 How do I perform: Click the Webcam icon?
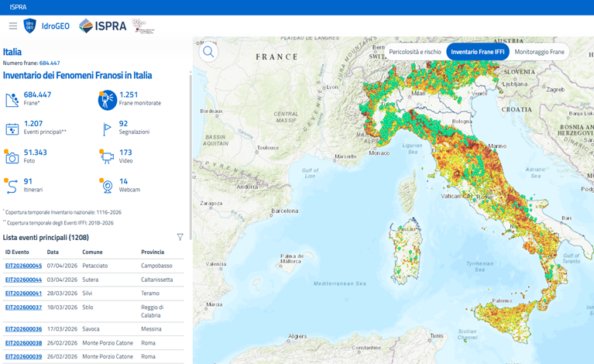[x=107, y=186]
